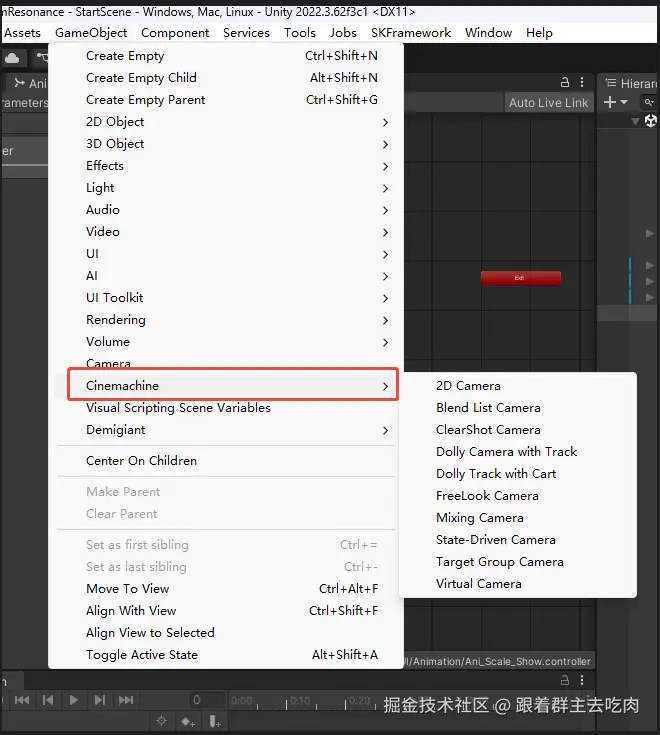Image resolution: width=660 pixels, height=735 pixels.
Task: Select Visual Scripting Scene Variables
Action: [226, 408]
